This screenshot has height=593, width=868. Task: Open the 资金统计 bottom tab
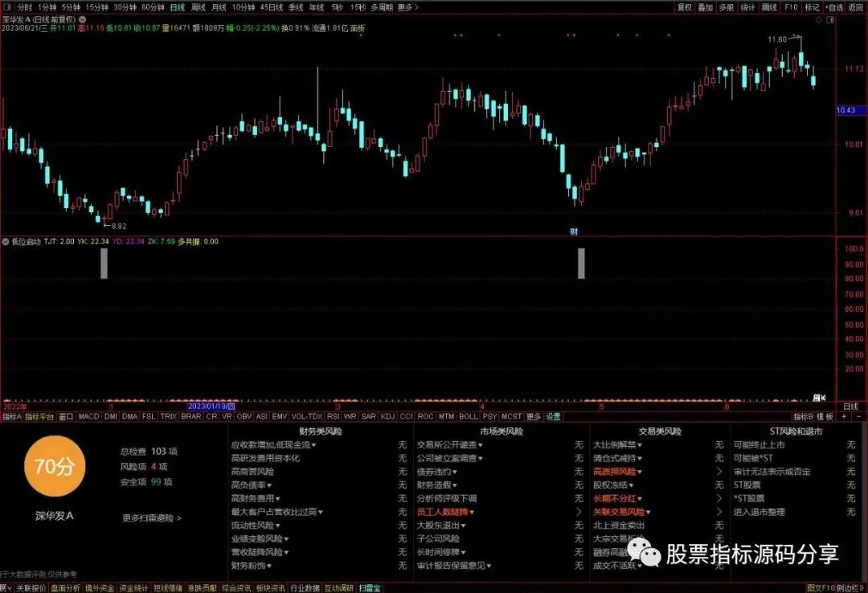click(x=134, y=588)
